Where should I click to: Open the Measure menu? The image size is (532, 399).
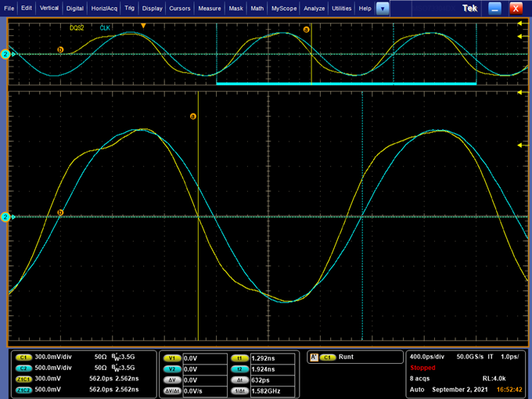pyautogui.click(x=209, y=8)
